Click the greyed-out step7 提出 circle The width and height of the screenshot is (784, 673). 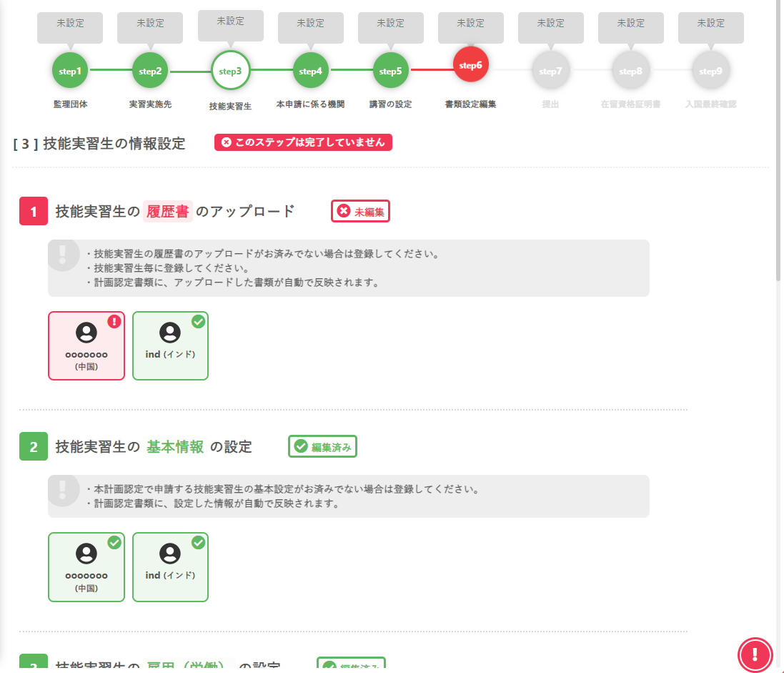(x=550, y=71)
